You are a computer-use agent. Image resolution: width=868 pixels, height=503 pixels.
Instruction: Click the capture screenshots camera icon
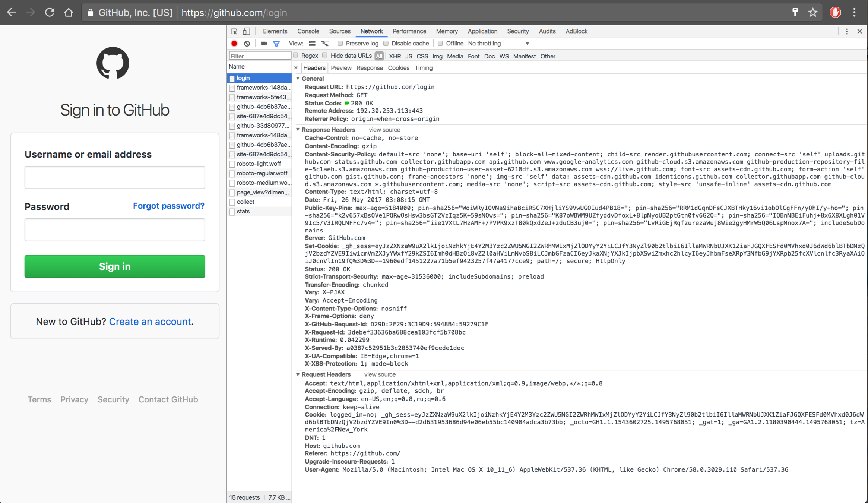pyautogui.click(x=264, y=44)
